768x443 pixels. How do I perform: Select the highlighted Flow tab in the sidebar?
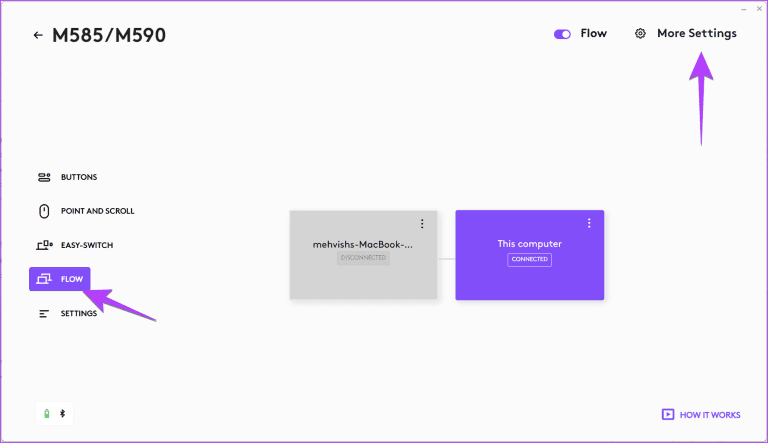60,279
